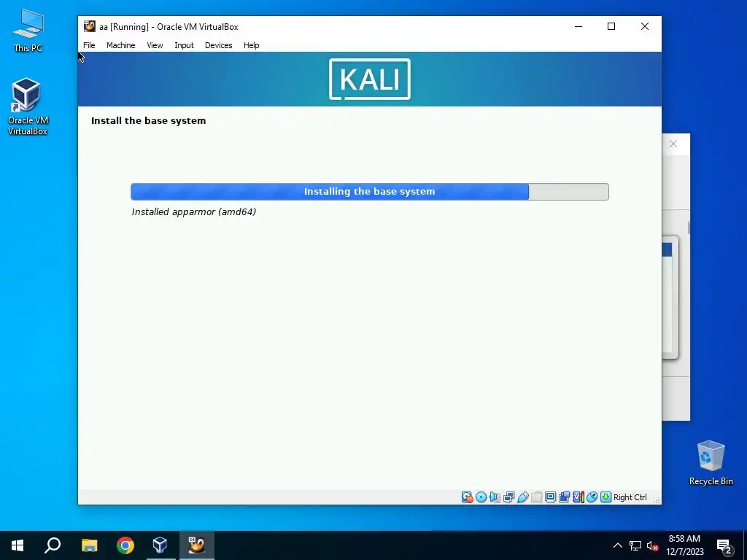
Task: Launch Google Chrome from the taskbar
Action: 125,545
